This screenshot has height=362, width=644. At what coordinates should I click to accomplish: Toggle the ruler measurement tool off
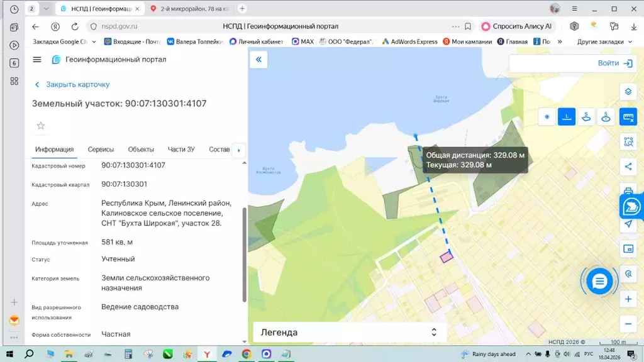click(628, 117)
